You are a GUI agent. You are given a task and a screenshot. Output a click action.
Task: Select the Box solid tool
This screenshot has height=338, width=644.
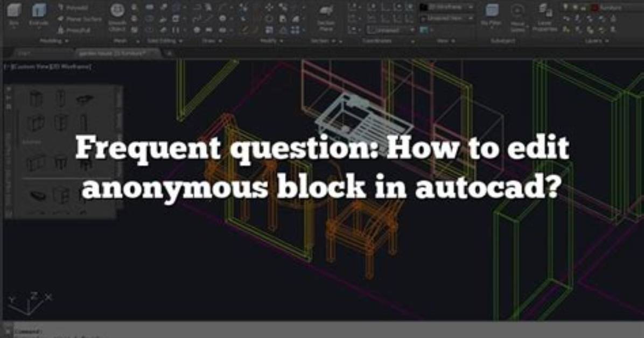click(13, 15)
